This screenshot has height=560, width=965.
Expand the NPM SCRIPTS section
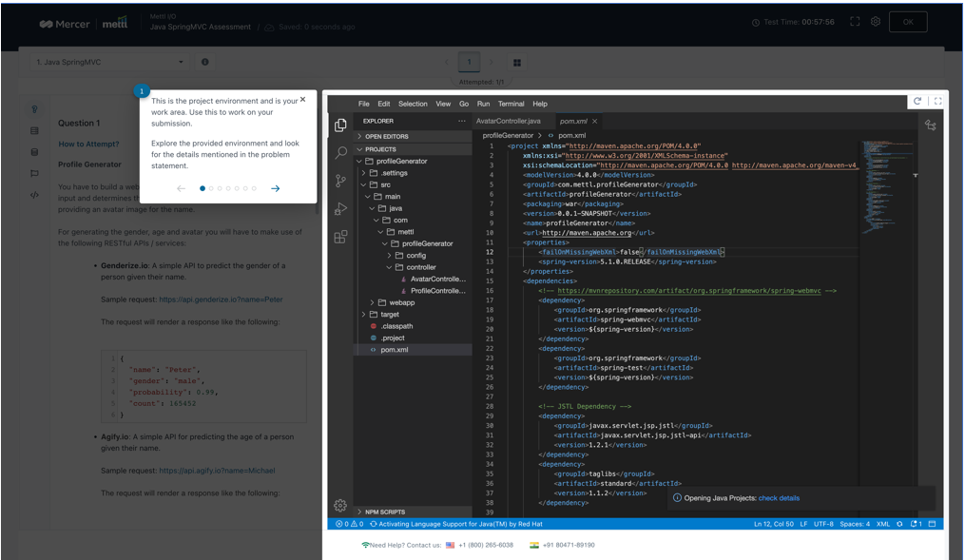pyautogui.click(x=392, y=512)
